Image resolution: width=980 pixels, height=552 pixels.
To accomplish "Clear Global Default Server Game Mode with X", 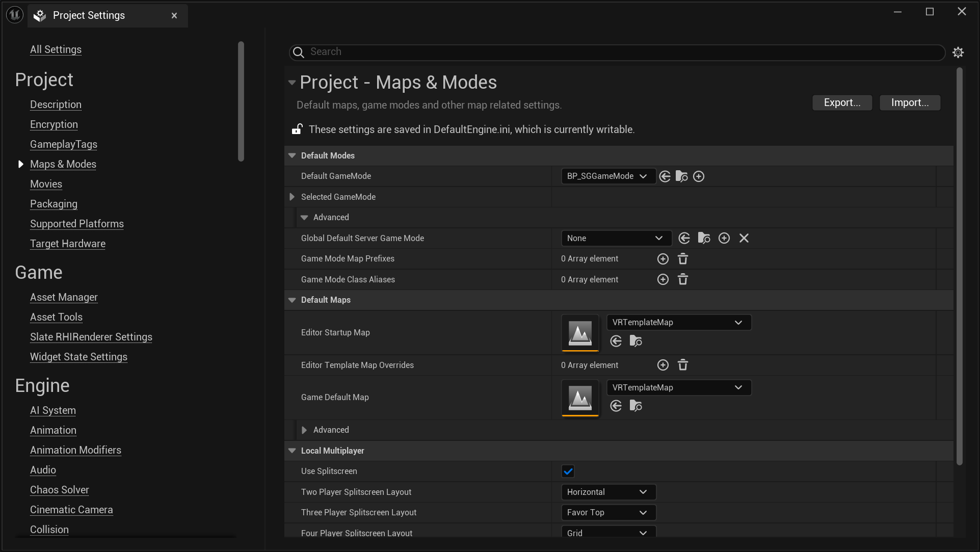I will (744, 238).
